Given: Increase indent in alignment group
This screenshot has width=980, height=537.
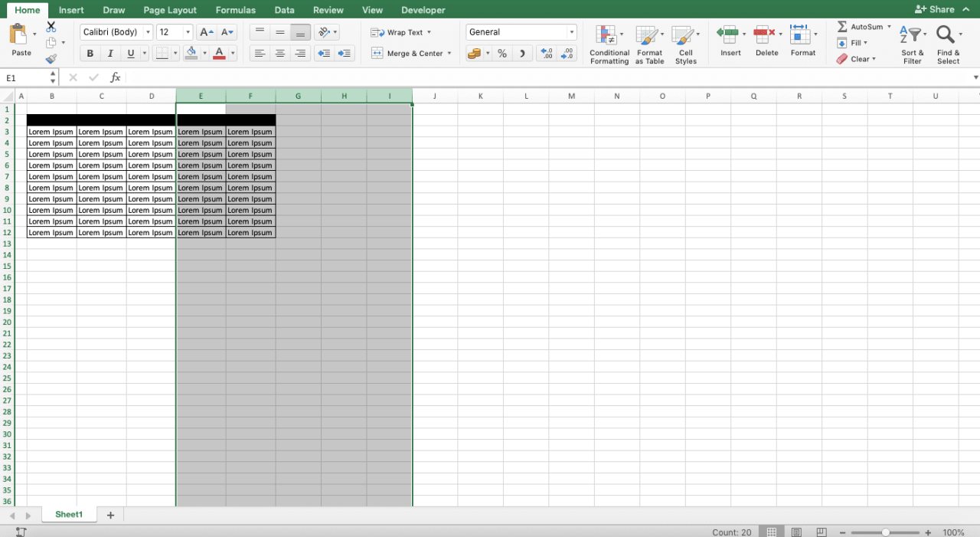Looking at the screenshot, I should (345, 54).
